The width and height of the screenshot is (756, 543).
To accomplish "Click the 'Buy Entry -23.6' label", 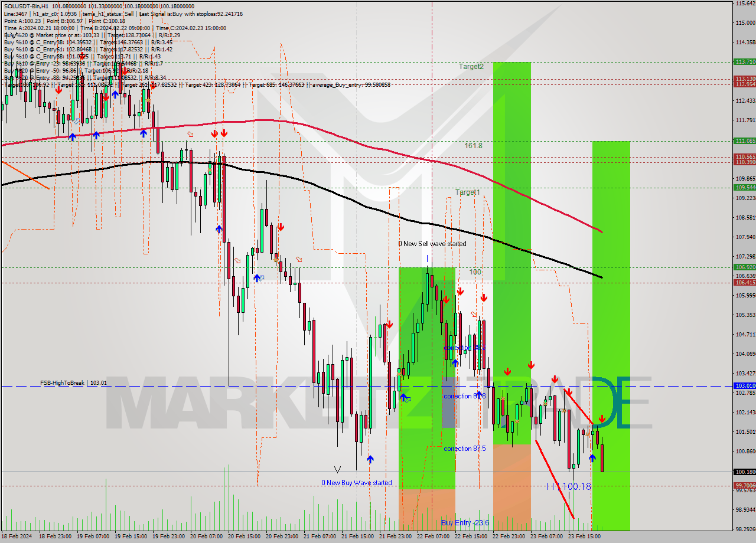I will point(465,522).
